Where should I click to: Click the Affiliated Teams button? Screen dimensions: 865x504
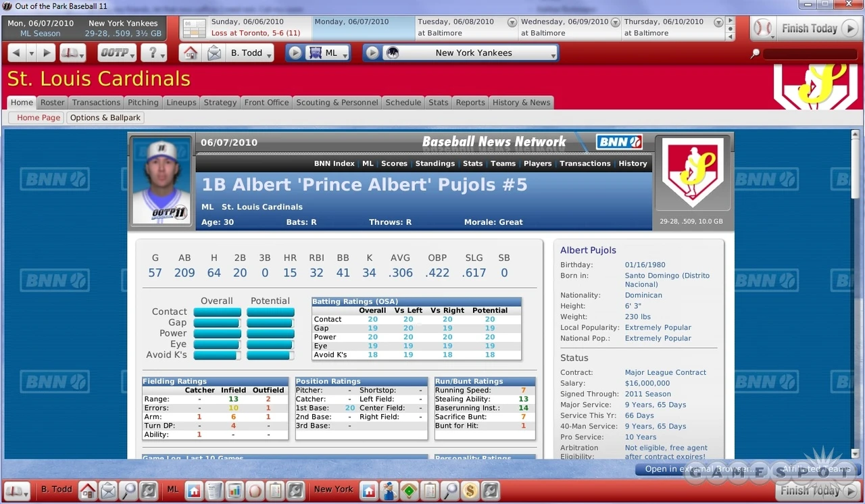coord(814,469)
